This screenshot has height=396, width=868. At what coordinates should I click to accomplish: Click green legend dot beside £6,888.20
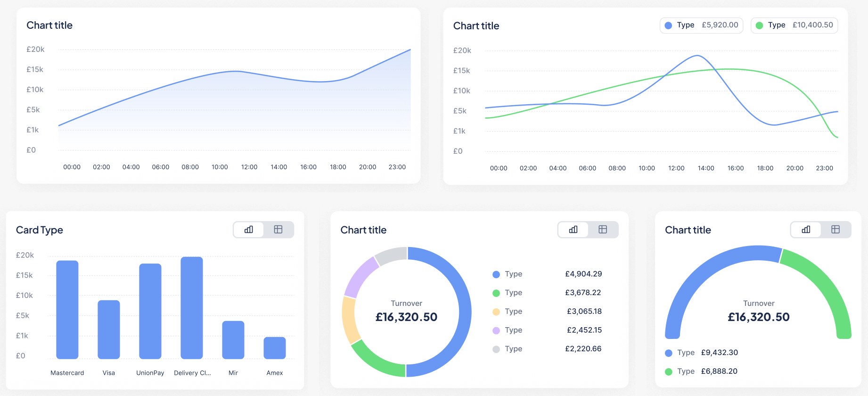coord(669,372)
